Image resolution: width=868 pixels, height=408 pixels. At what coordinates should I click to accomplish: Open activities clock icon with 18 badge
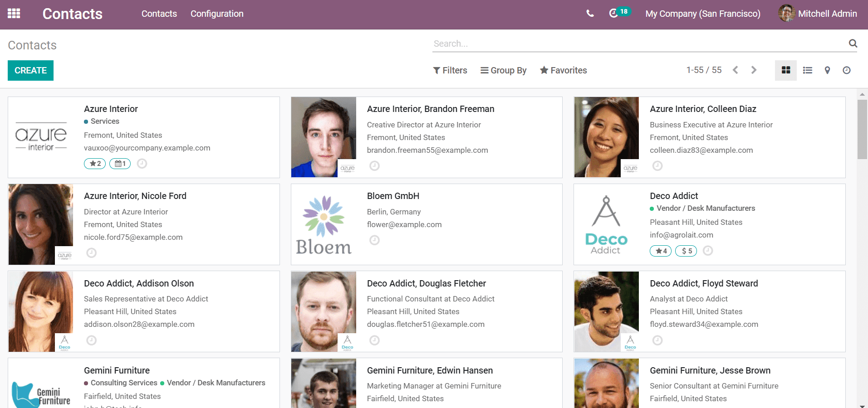pos(619,13)
